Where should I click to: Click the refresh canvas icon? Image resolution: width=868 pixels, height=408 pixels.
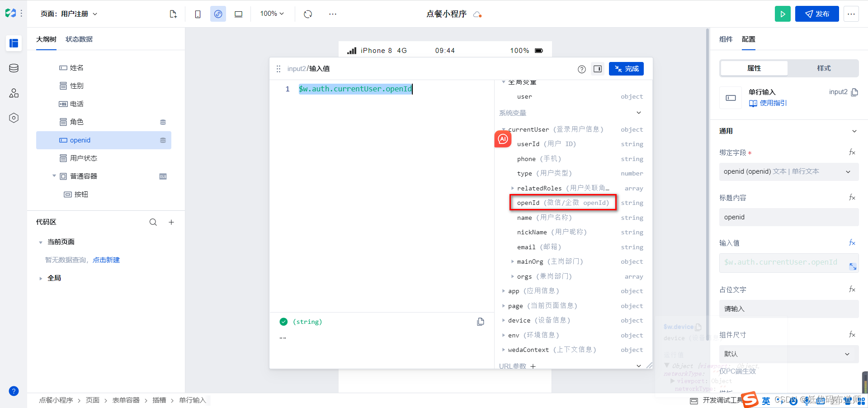308,14
